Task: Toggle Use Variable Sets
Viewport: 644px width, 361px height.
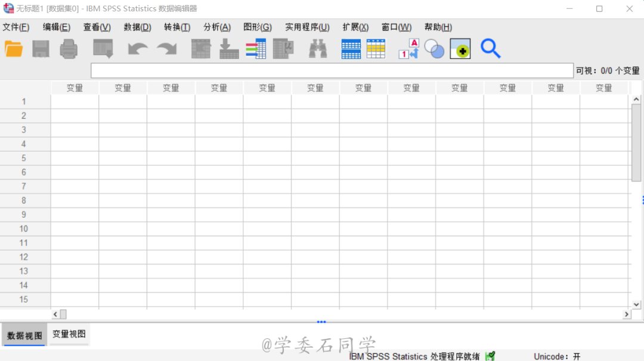Action: pyautogui.click(x=434, y=49)
